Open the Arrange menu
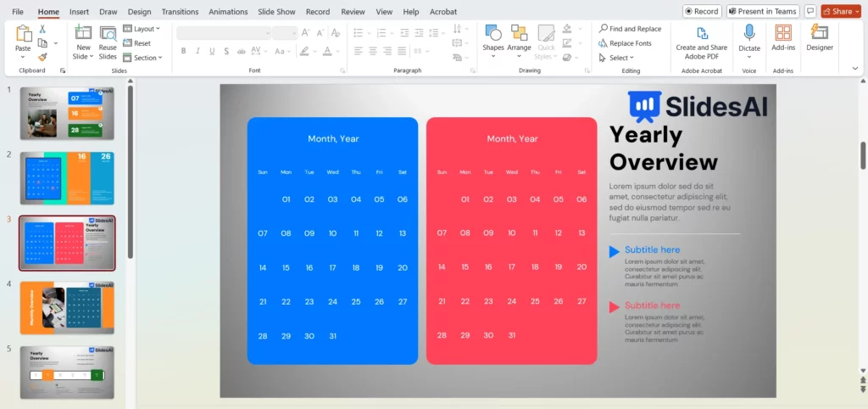Image resolution: width=868 pixels, height=409 pixels. (x=519, y=42)
